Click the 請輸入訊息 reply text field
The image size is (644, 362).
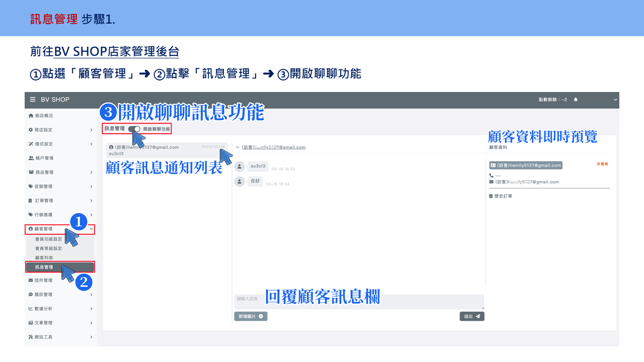tap(359, 302)
